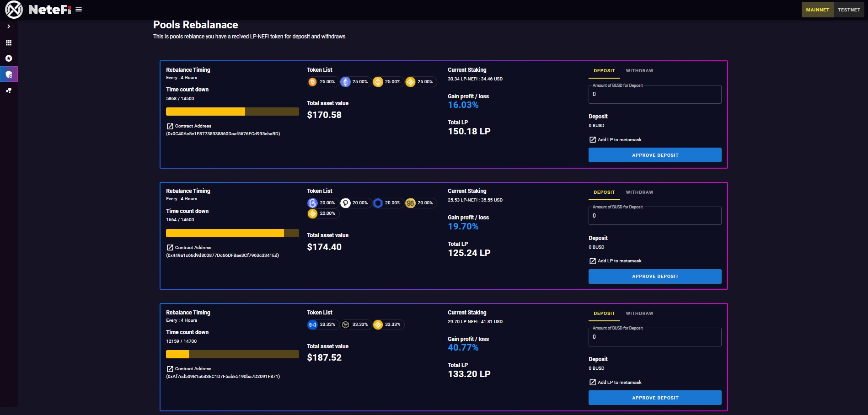
Task: Click the grid dashboard icon in sidebar
Action: click(x=9, y=43)
